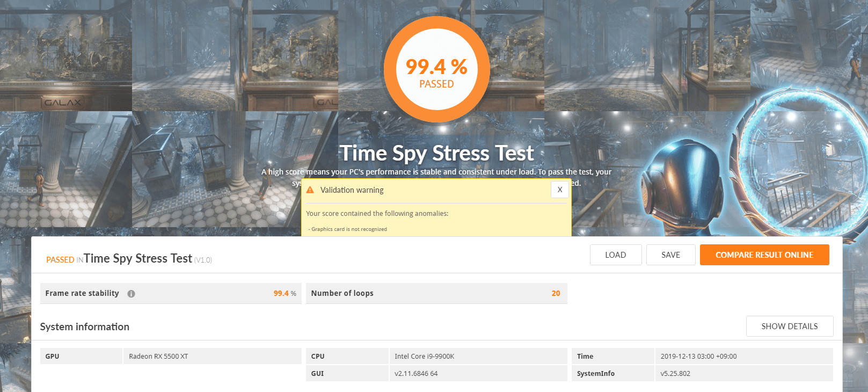Screen dimensions: 868x392
Task: Select the GUI version v2.11.6846 64
Action: (416, 374)
